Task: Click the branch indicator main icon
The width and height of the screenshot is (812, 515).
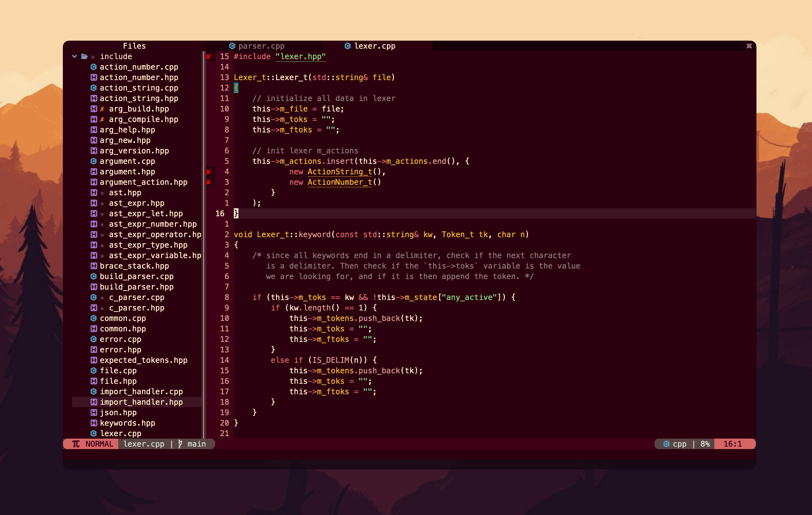Action: pos(182,443)
